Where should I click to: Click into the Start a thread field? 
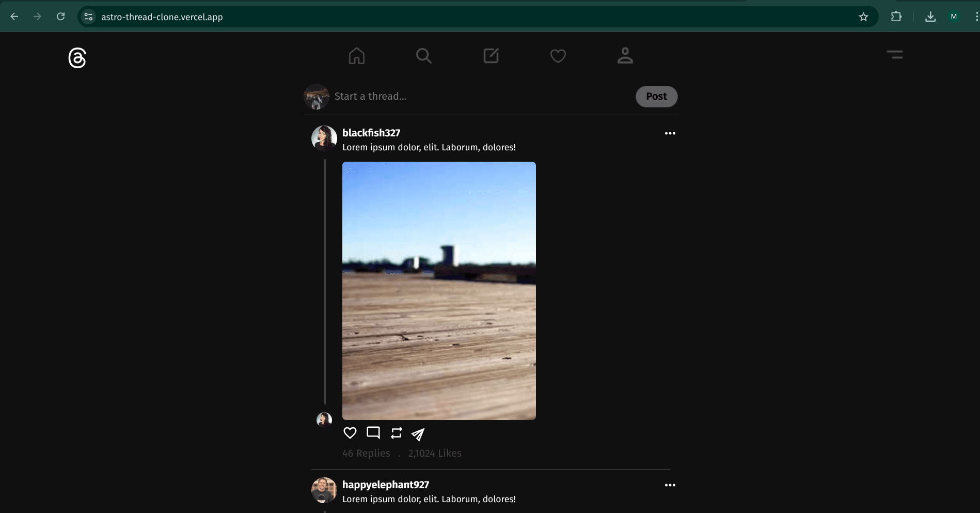(x=480, y=97)
